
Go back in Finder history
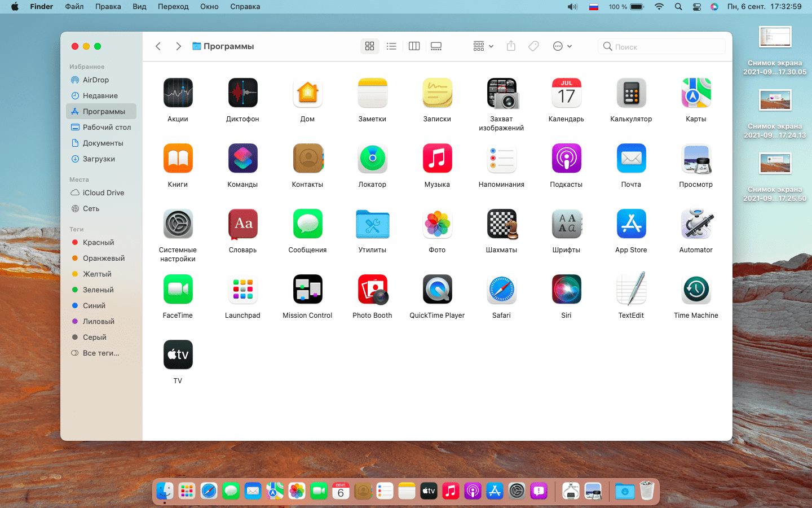point(158,46)
